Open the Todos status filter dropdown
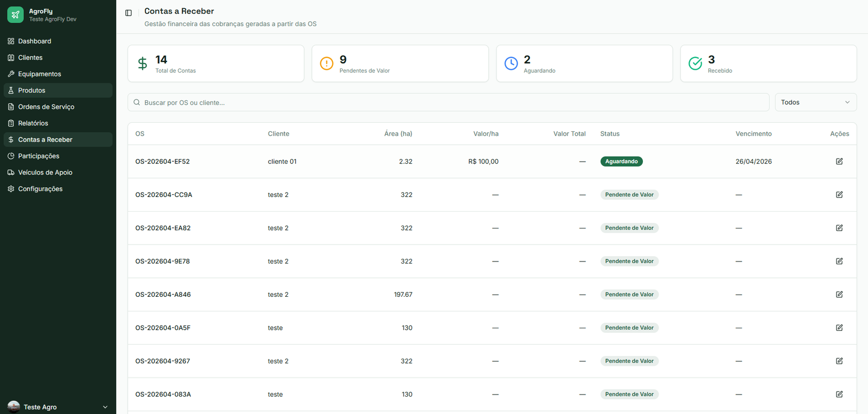The width and height of the screenshot is (868, 414). pyautogui.click(x=816, y=103)
